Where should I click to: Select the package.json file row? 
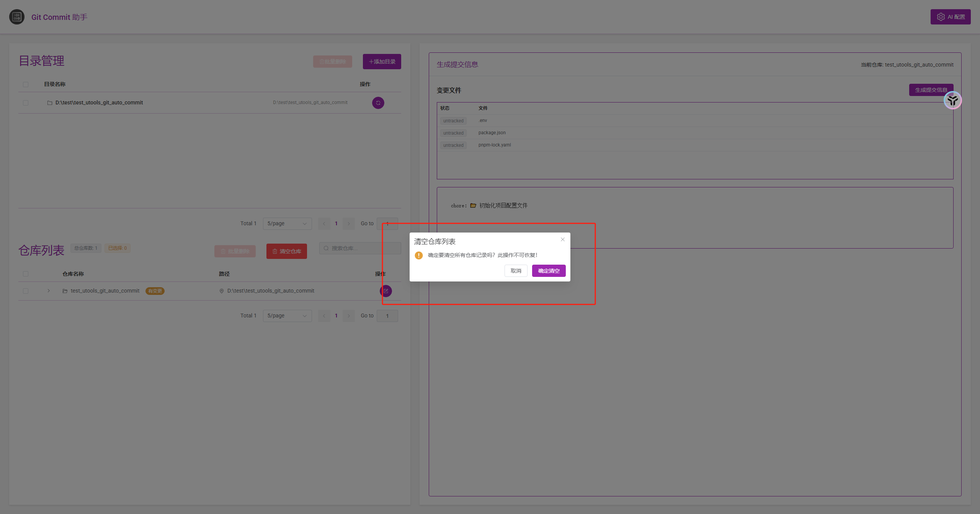695,133
